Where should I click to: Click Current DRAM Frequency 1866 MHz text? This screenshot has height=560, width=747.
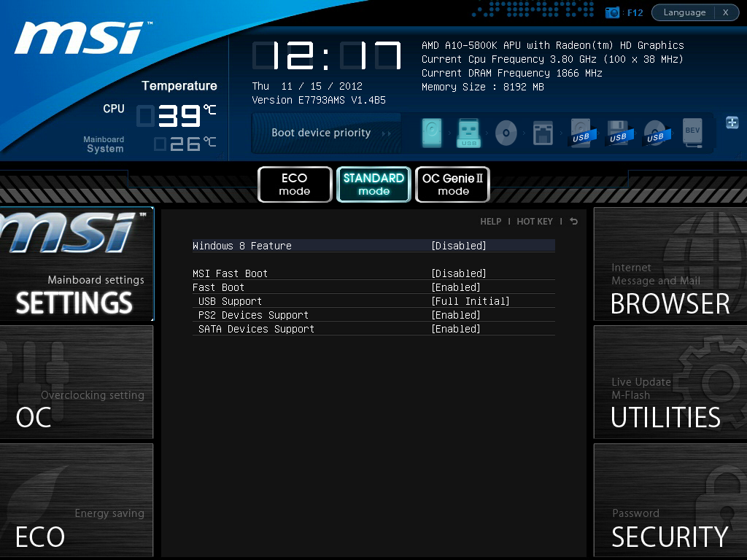click(x=511, y=73)
